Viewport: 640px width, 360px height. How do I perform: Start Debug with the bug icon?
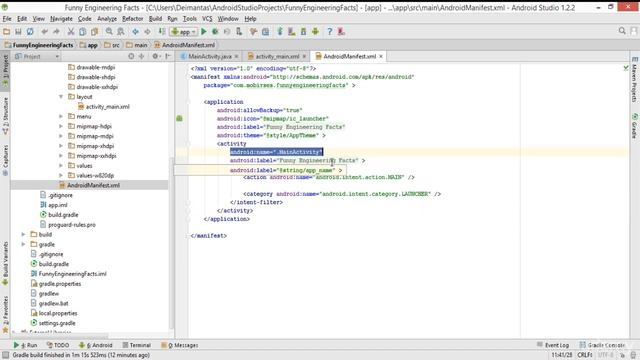click(215, 31)
